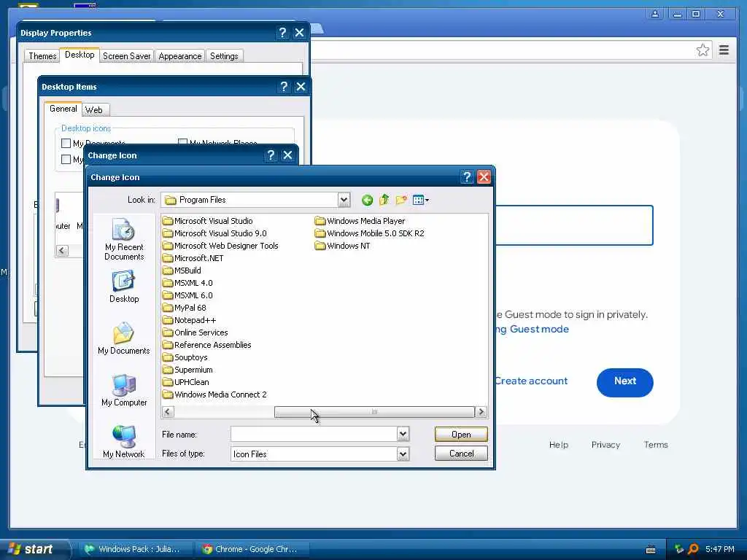Select the Notepad++ folder
Viewport: 747px width, 560px height.
[x=189, y=320]
